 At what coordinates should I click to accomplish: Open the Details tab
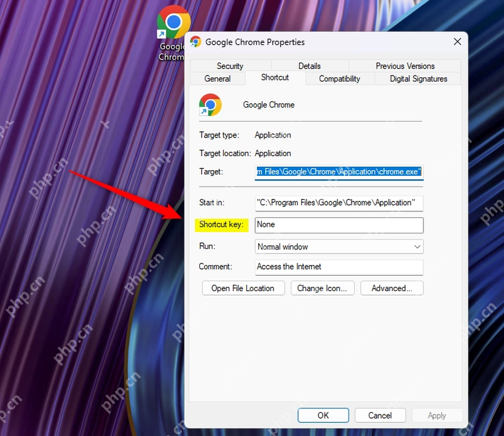point(310,66)
